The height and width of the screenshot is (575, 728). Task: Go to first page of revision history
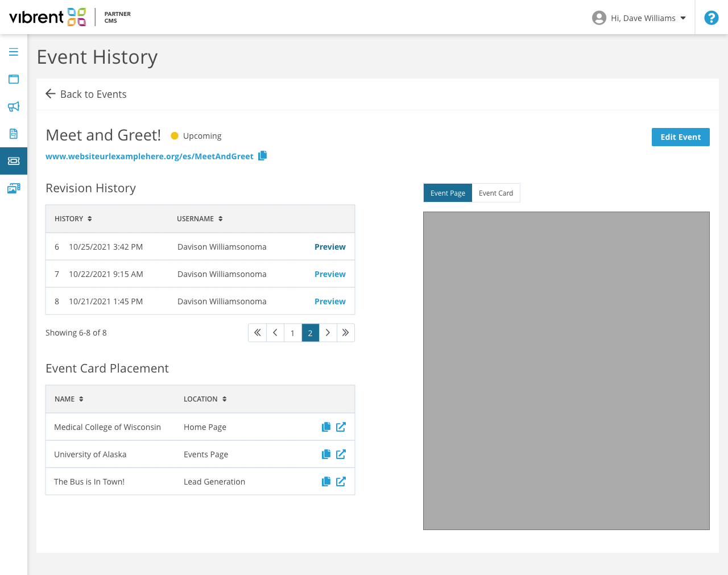tap(257, 333)
